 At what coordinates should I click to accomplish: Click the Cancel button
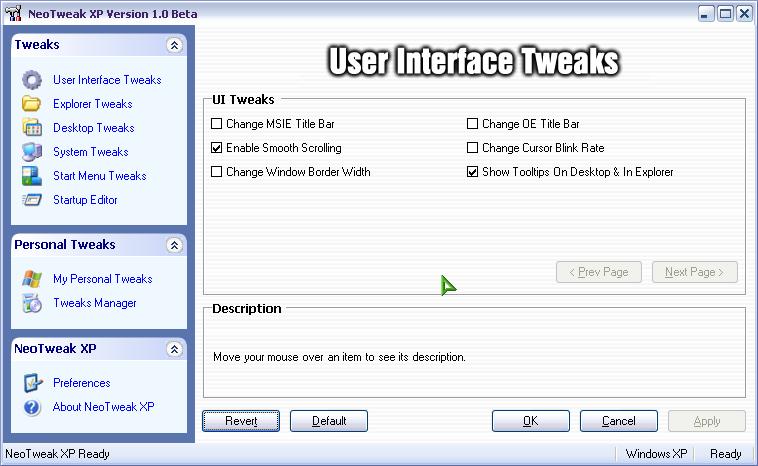click(619, 421)
